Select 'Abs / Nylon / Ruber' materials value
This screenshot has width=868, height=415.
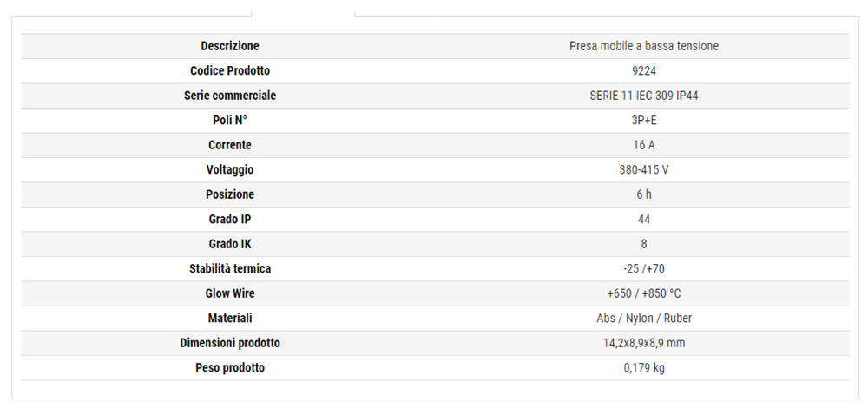pos(644,318)
